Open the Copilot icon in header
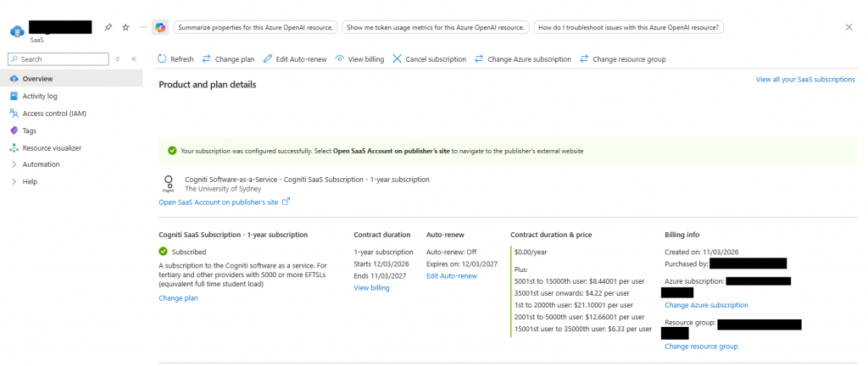 point(160,27)
